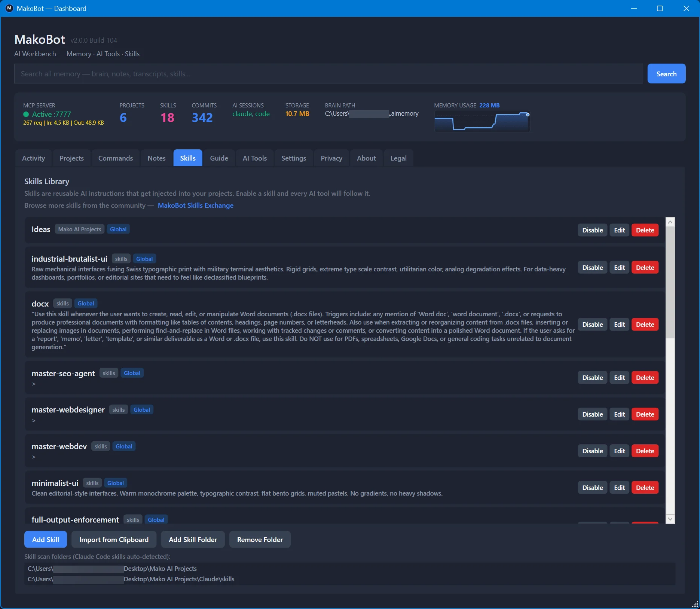Edit the master-webdesigner skill
The width and height of the screenshot is (700, 609).
(620, 414)
